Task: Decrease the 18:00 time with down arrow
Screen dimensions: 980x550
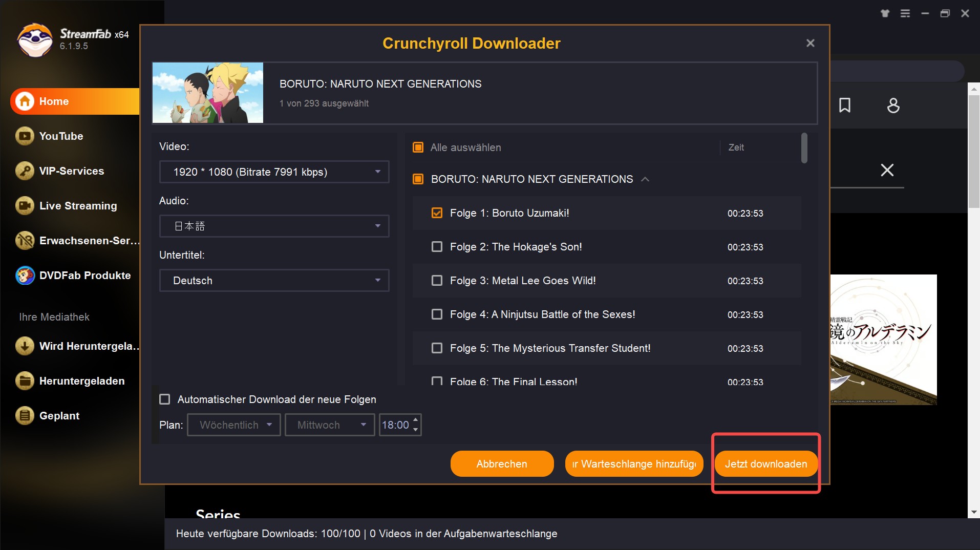Action: click(x=416, y=430)
